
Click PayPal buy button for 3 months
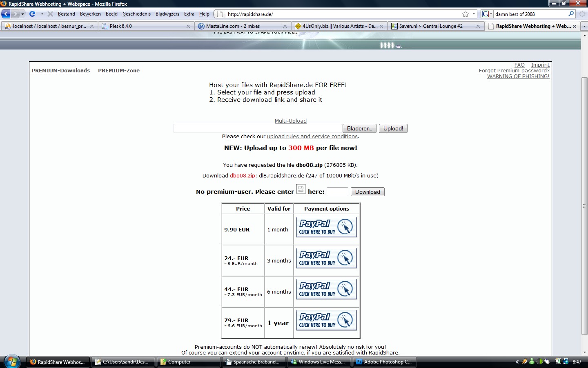(x=326, y=258)
